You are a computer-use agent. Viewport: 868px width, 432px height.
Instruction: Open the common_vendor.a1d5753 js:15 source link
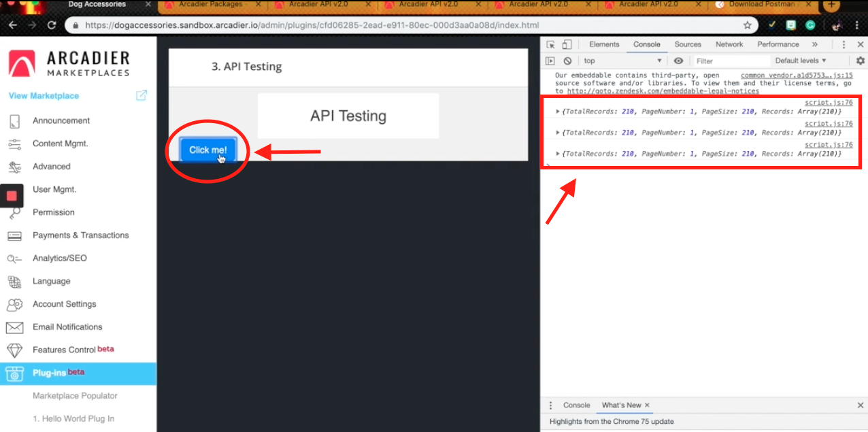797,76
